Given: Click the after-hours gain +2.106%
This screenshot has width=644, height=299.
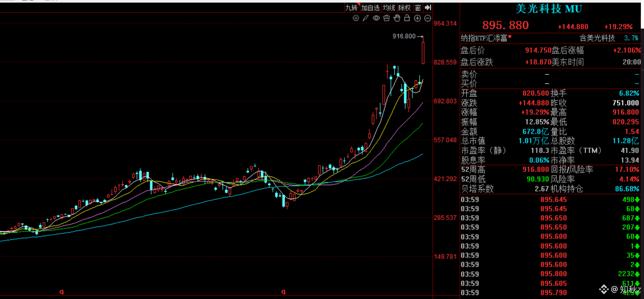Looking at the screenshot, I should [x=627, y=51].
